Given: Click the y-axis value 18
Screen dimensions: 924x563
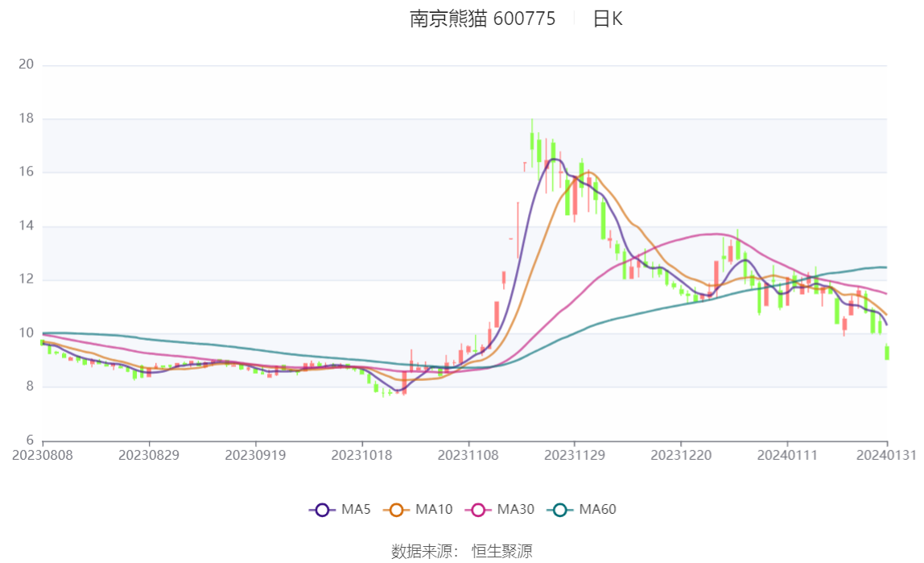Looking at the screenshot, I should click(x=26, y=118).
